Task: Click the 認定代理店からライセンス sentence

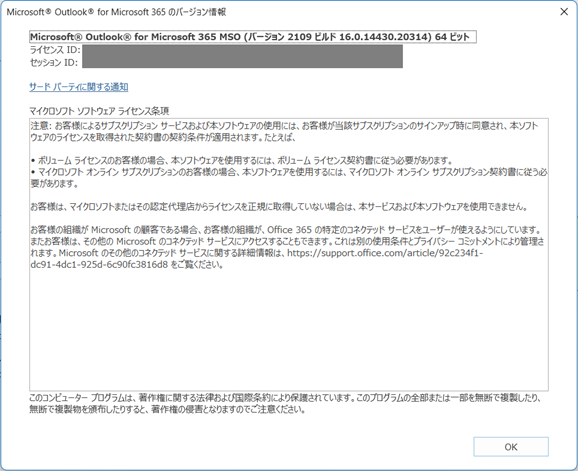Action: click(x=279, y=206)
